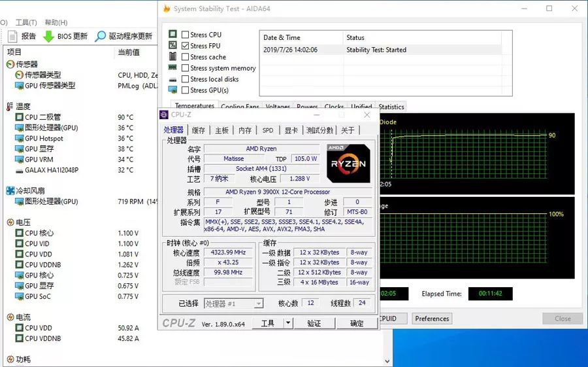
Task: Click the 报告 report page icon
Action: pos(12,36)
